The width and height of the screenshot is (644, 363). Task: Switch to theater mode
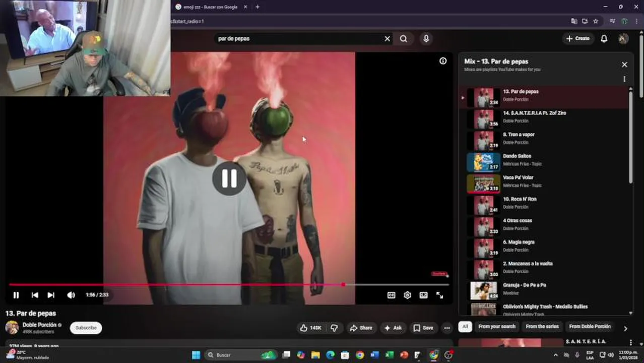tap(423, 295)
